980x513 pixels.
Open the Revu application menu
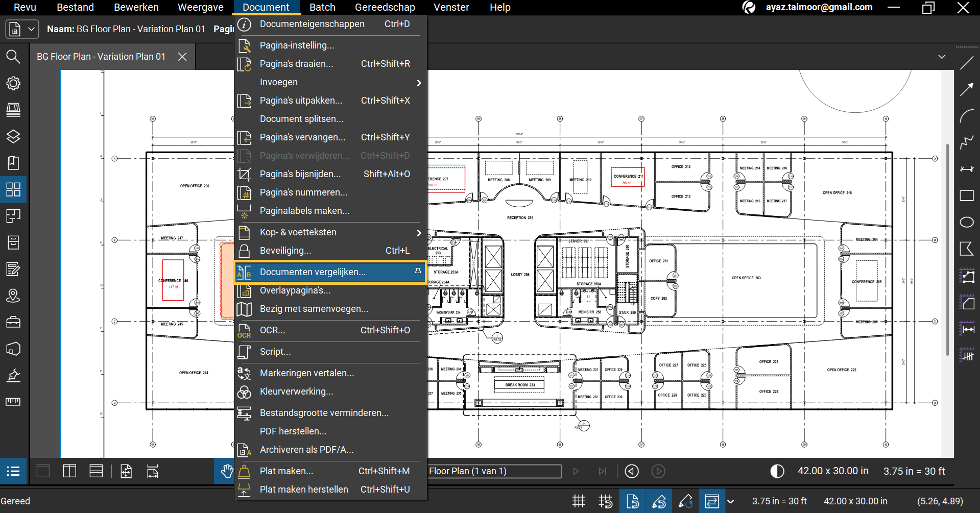25,7
